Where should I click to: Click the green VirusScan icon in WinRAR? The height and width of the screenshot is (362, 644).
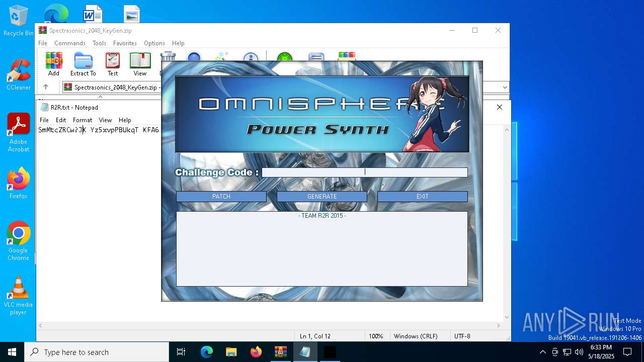[284, 56]
